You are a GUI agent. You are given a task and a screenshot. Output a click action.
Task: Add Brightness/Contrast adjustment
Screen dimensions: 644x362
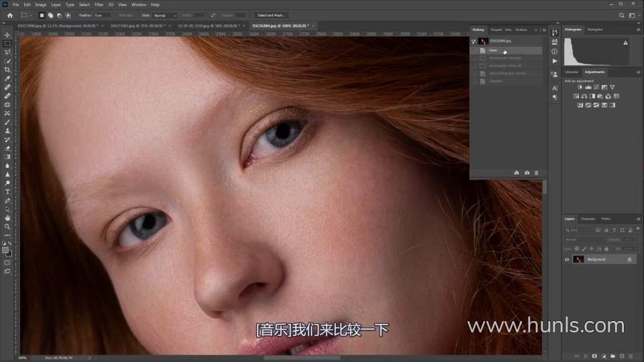point(580,87)
